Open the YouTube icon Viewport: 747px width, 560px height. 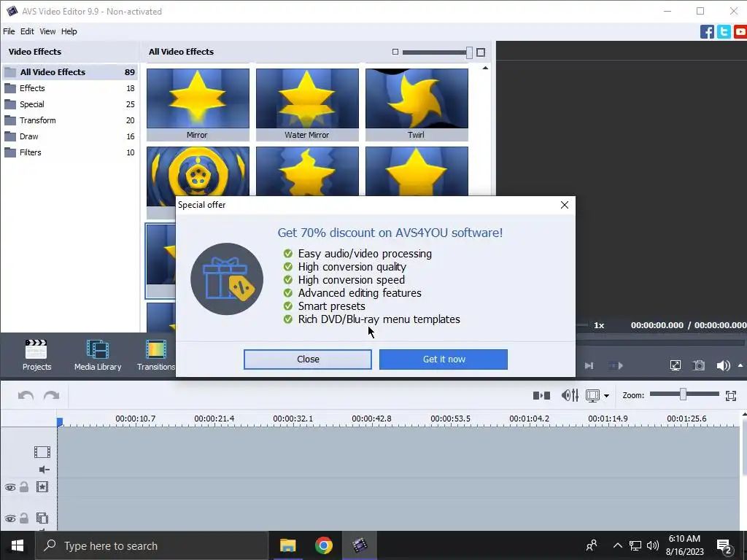tap(740, 31)
